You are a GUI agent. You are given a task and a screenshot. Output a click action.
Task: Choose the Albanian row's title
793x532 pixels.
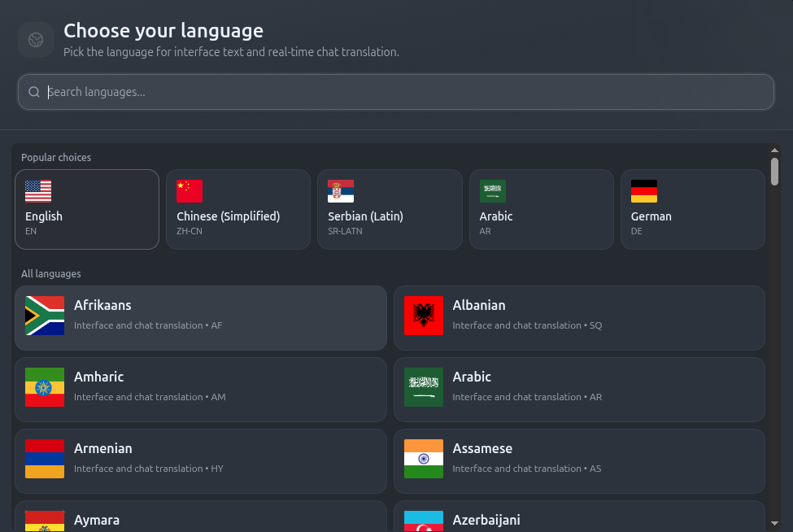click(479, 305)
